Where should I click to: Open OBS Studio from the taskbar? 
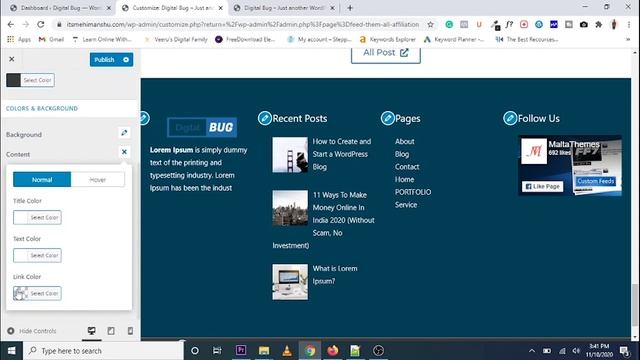click(x=378, y=350)
